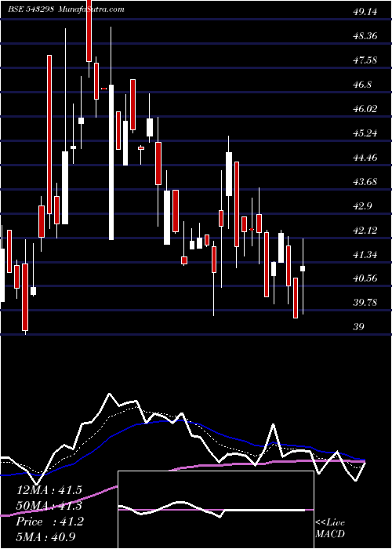Click the MunafaSutra.com watermark text
392x549 pixels.
point(92,9)
